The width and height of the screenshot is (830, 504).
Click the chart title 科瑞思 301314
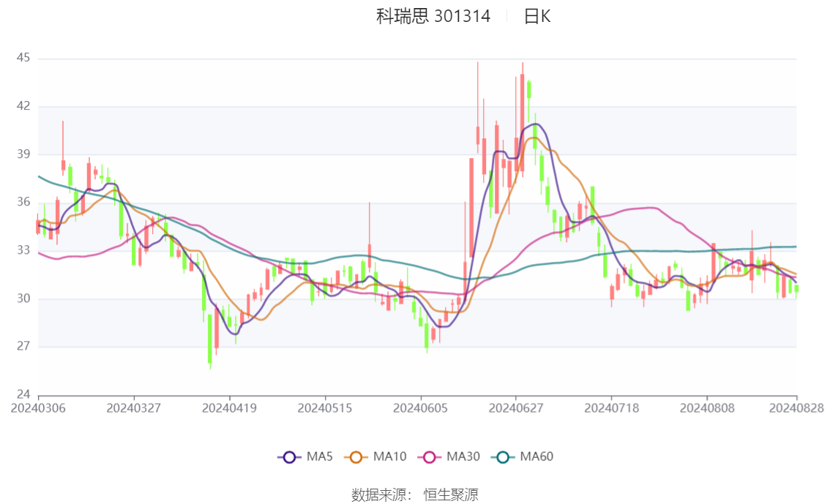[x=433, y=16]
